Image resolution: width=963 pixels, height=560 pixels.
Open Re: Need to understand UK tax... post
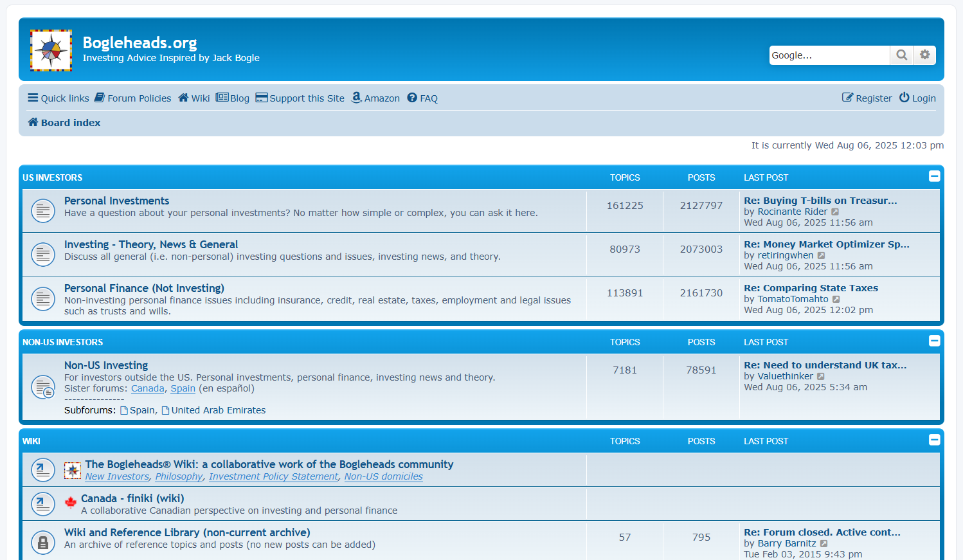[x=825, y=365]
